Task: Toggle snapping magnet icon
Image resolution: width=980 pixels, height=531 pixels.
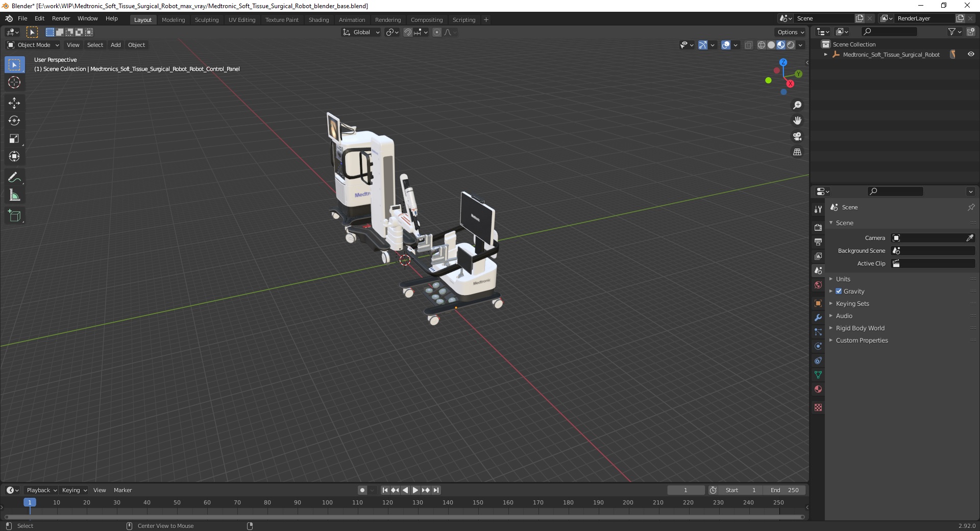Action: tap(407, 32)
